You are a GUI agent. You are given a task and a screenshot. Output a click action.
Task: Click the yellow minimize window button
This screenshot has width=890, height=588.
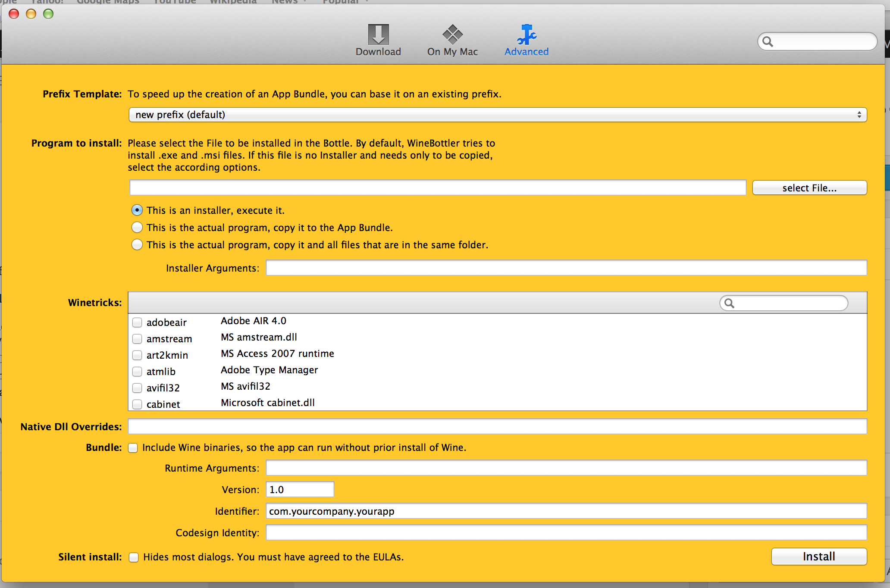point(31,14)
